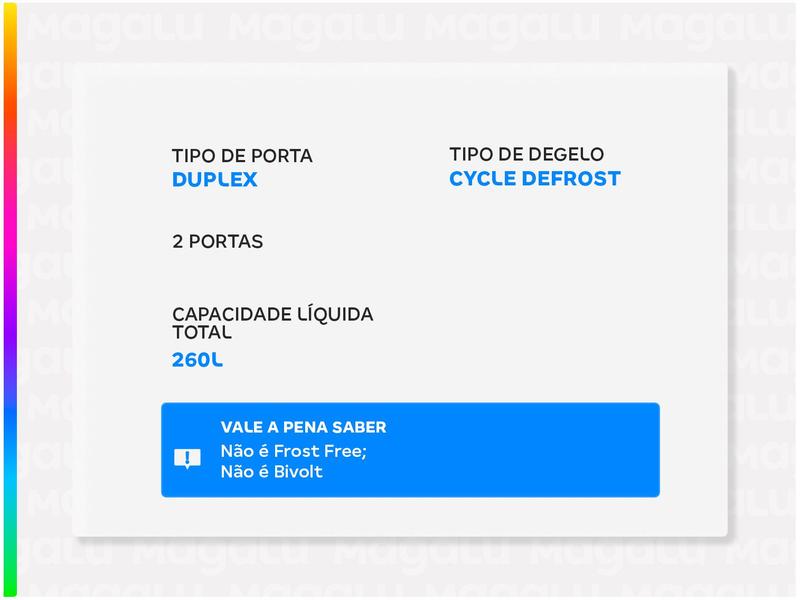Select the 260L capacity value
This screenshot has width=800, height=600.
click(x=197, y=360)
